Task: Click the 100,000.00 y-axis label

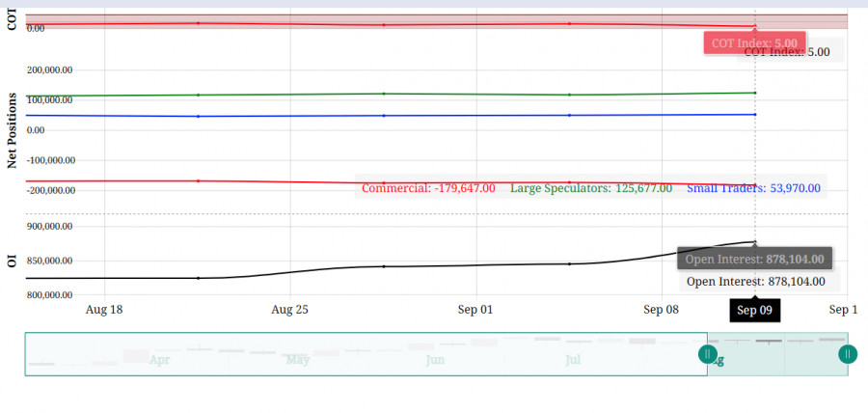Action: 50,100
